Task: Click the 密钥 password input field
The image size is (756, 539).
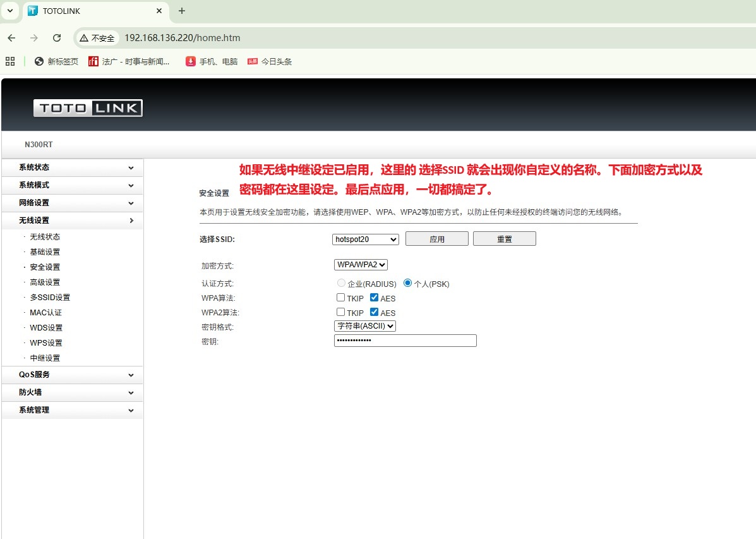Action: (405, 341)
